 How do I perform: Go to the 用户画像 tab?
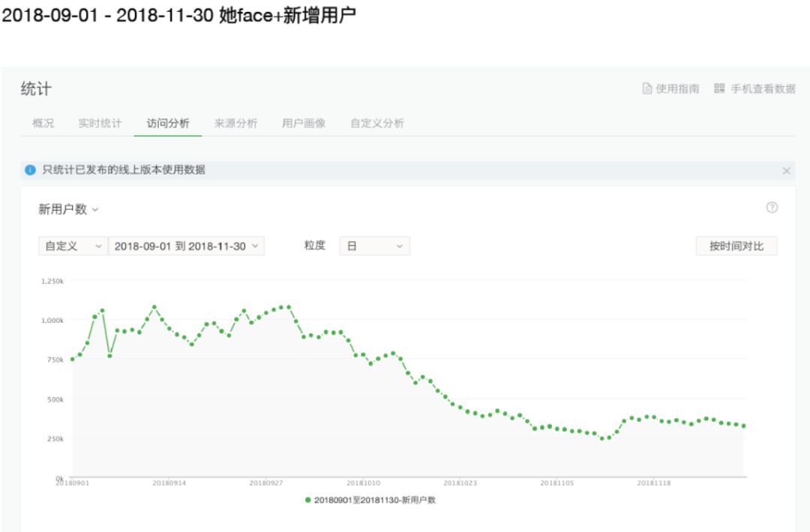[304, 124]
